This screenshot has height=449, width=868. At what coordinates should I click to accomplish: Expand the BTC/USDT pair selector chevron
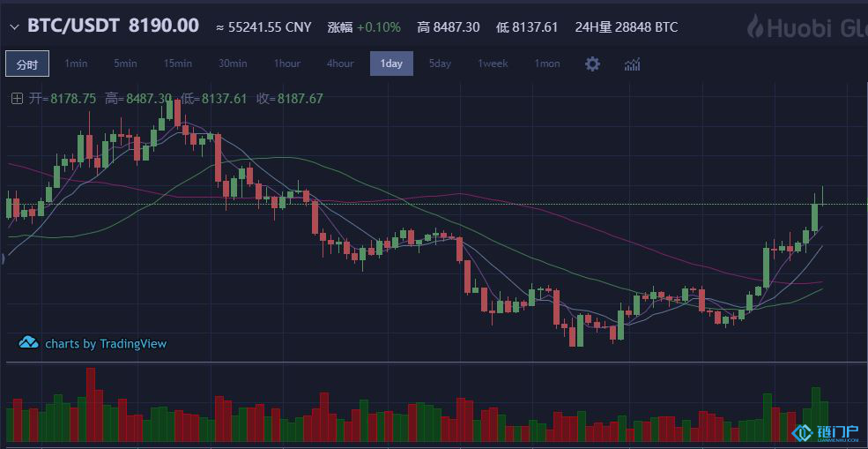point(14,27)
